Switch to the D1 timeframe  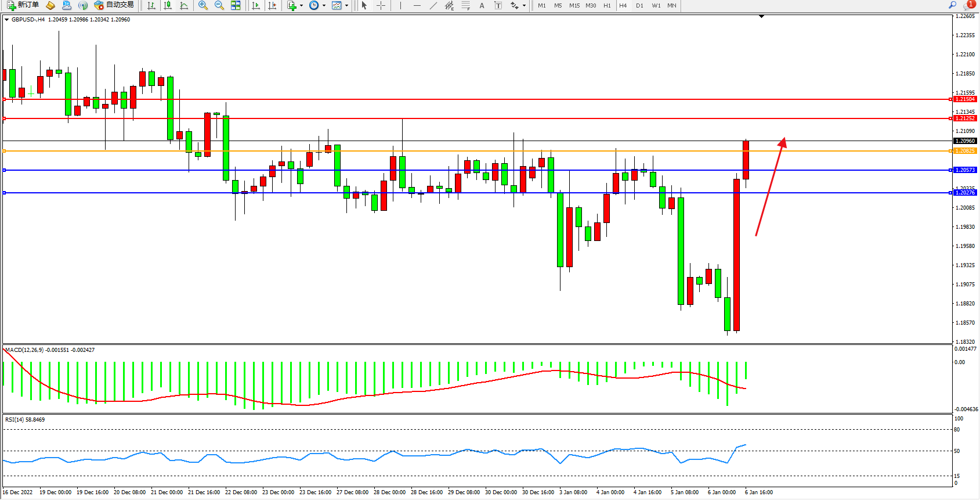pos(639,5)
